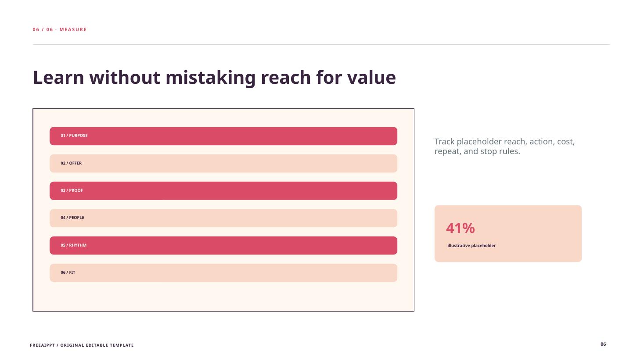Click the 03 / PROOF bar
The image size is (644, 362).
[x=223, y=191]
